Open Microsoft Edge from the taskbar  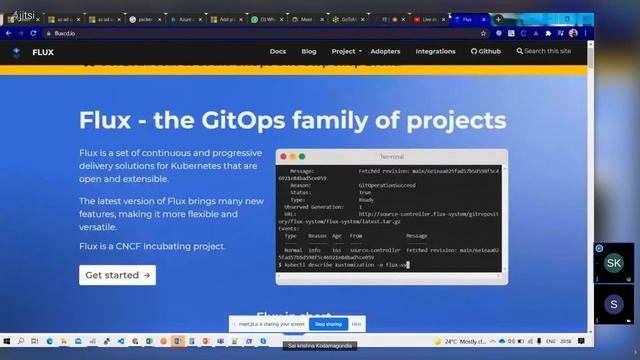point(49,341)
